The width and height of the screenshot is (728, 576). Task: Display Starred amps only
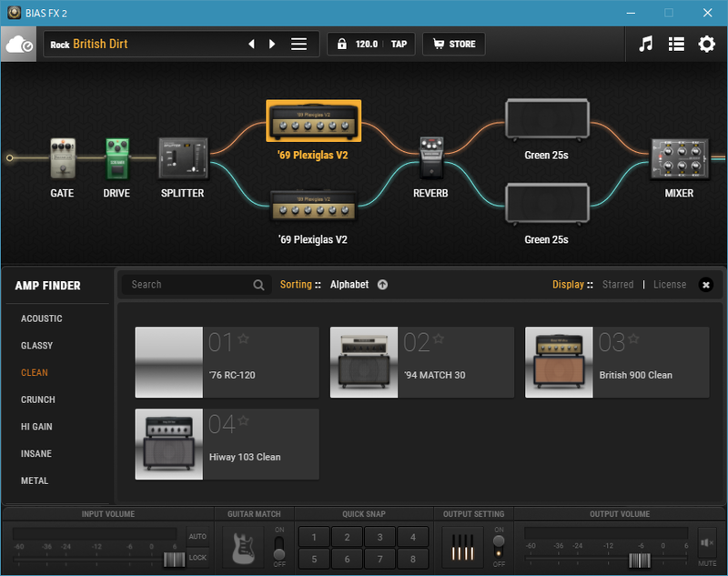point(618,285)
